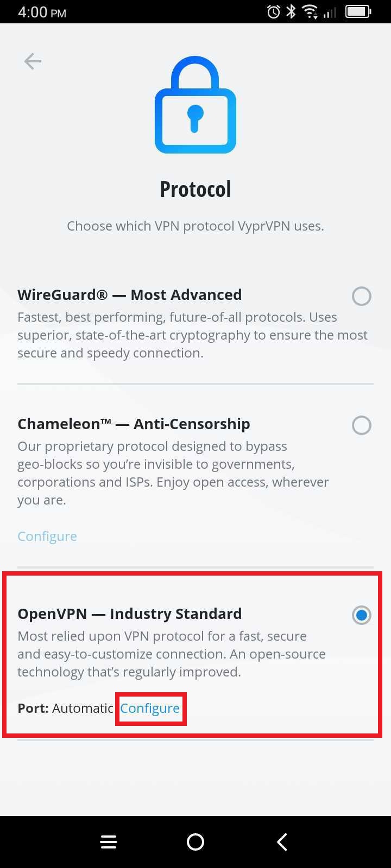Tap the home circle navigation button
Screen dimensions: 391x868
click(195, 842)
